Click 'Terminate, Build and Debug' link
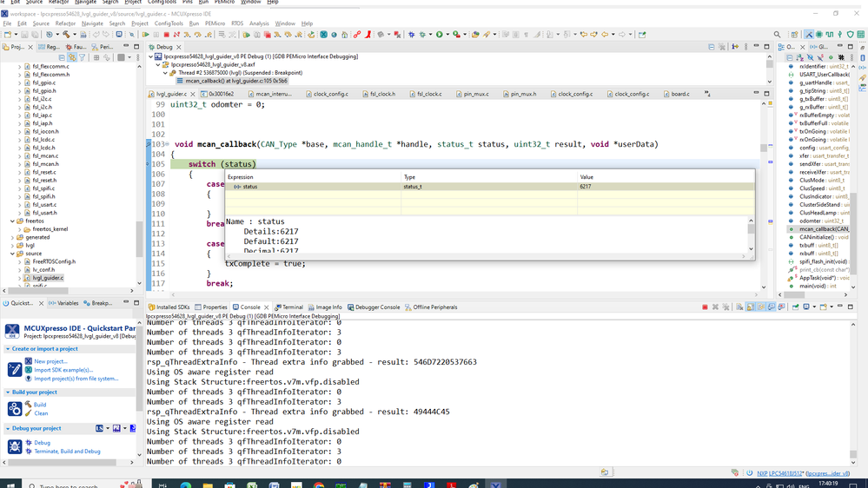The height and width of the screenshot is (488, 868). click(x=67, y=452)
